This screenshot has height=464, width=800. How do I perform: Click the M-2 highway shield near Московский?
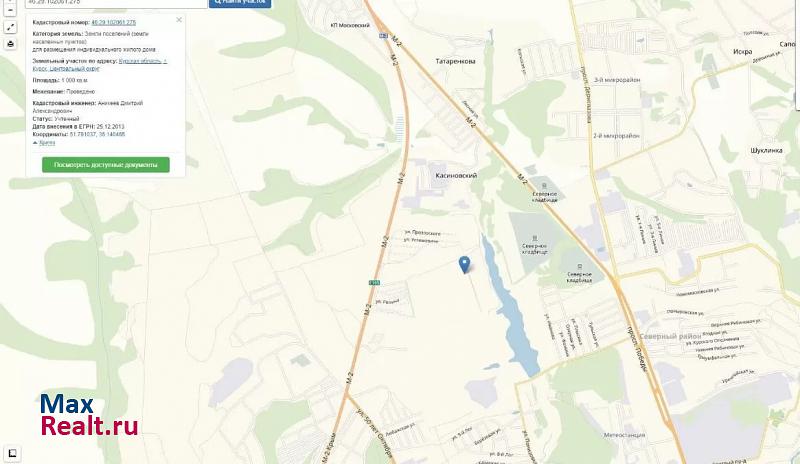[383, 35]
